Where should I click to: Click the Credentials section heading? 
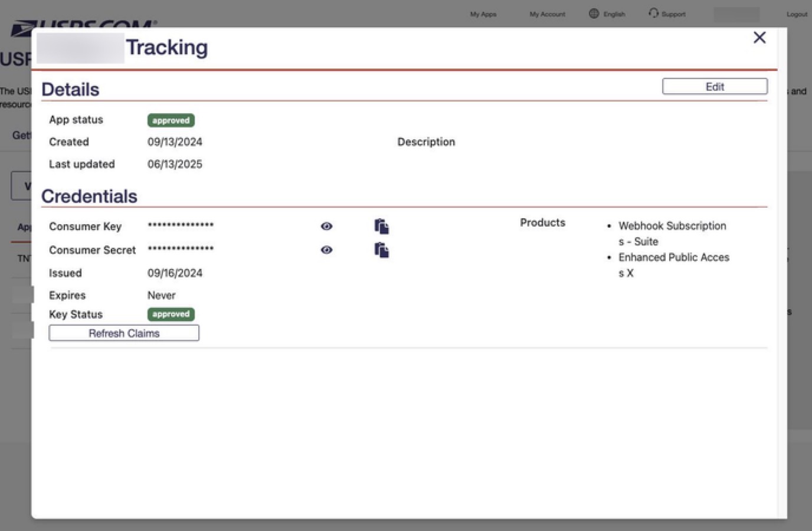pyautogui.click(x=89, y=196)
